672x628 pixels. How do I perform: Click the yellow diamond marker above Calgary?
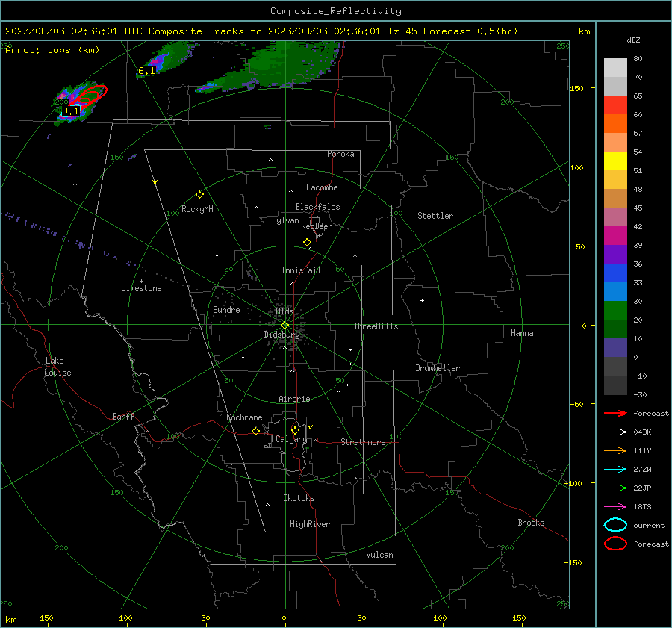coord(295,430)
